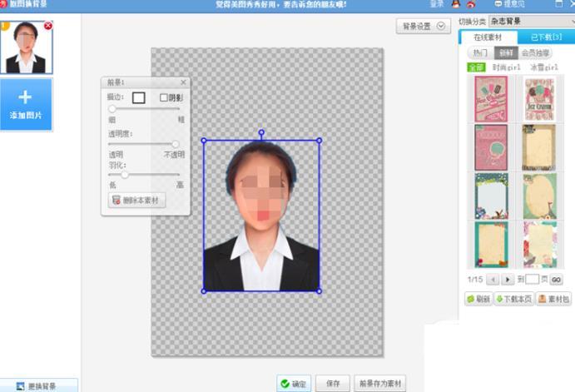Screen dimensions: 575x392
Task: Click top-right resize handle of portrait
Action: click(x=319, y=141)
